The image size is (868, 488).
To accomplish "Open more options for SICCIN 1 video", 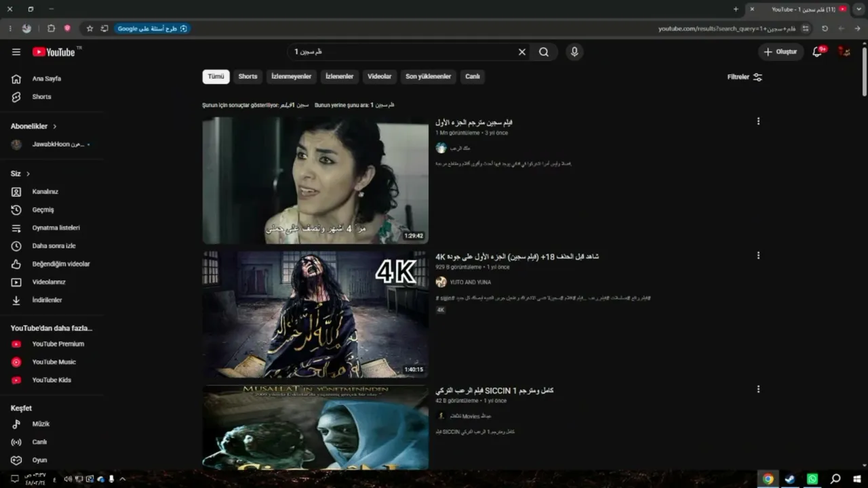I will pos(758,389).
